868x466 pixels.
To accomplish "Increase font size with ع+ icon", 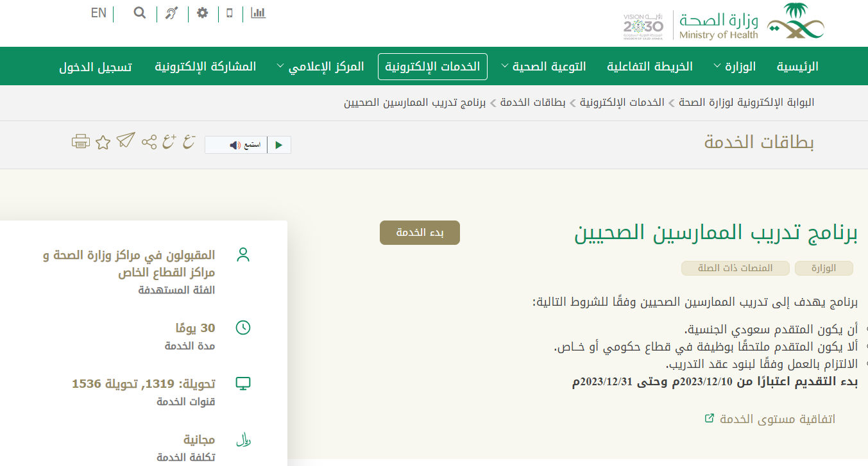I will 169,142.
